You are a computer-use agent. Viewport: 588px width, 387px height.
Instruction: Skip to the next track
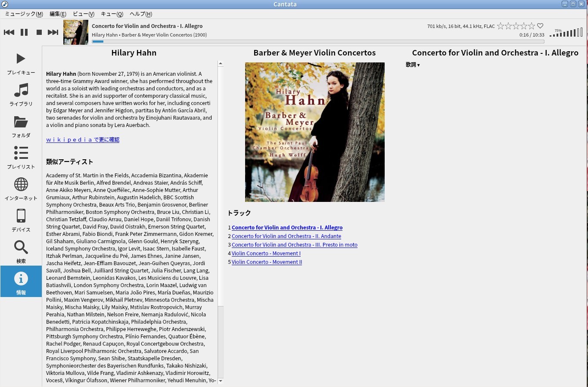click(53, 32)
